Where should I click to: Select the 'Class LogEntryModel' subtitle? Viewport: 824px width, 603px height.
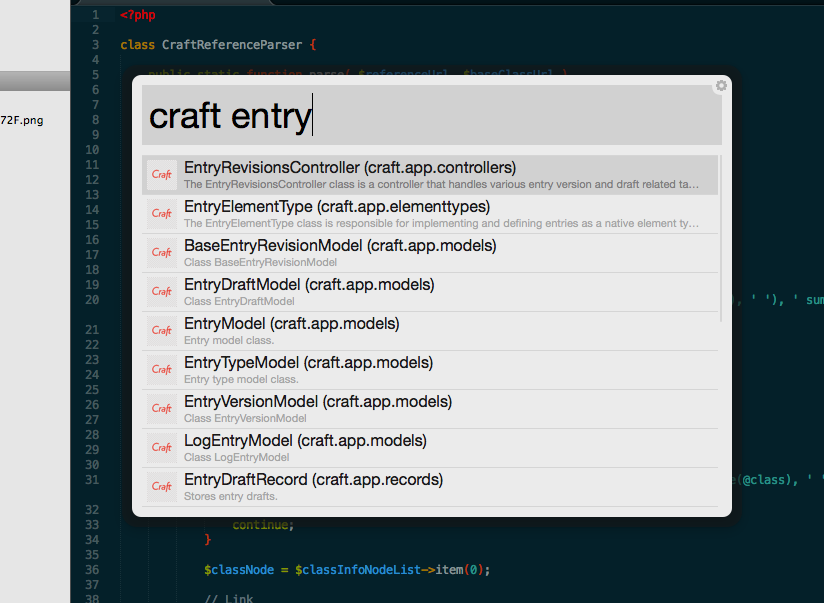[236, 457]
